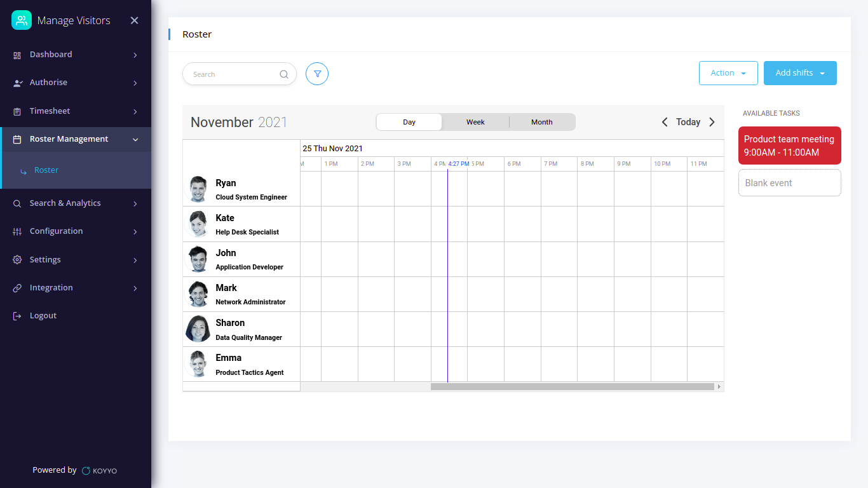Click Mark's profile photo
Screen dimensions: 868x488
[198, 294]
